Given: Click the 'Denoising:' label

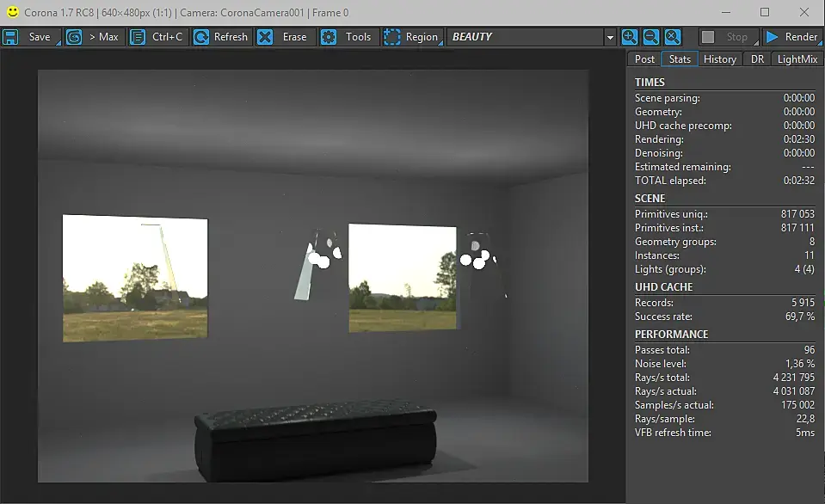Looking at the screenshot, I should point(659,152).
